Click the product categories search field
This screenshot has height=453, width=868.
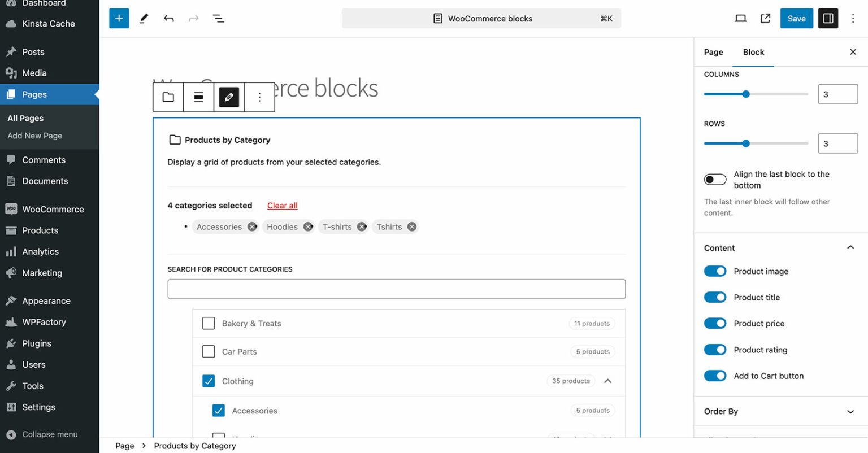(397, 289)
